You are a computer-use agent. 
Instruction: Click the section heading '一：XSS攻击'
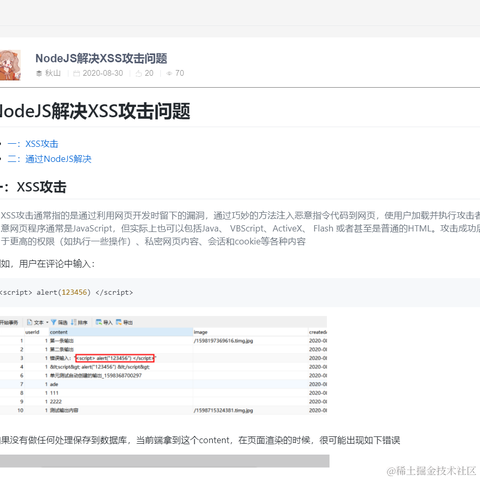click(33, 187)
